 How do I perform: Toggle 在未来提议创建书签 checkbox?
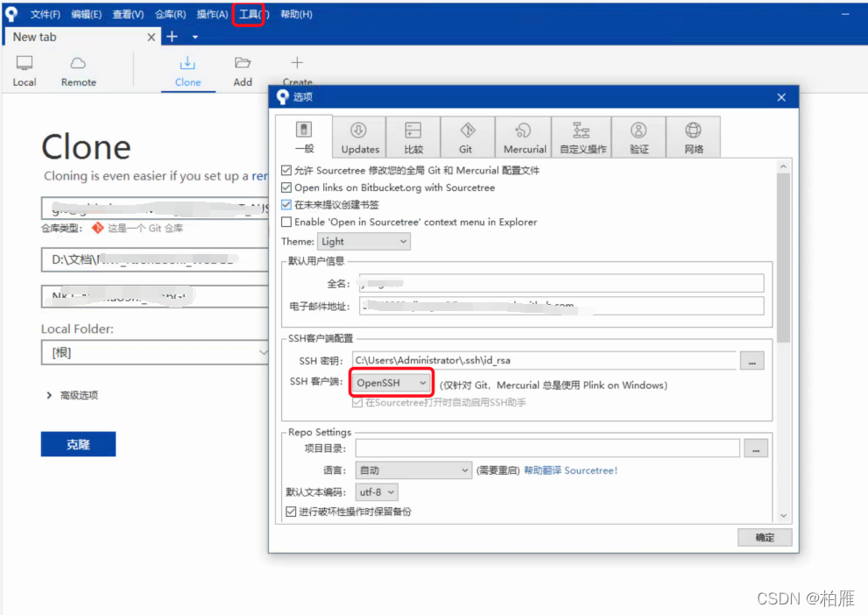tap(286, 204)
